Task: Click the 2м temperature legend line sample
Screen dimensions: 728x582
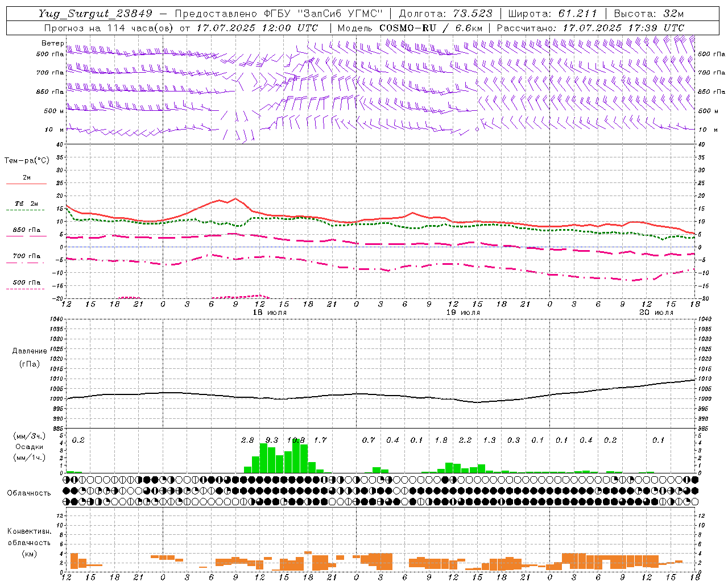Action: [26, 184]
